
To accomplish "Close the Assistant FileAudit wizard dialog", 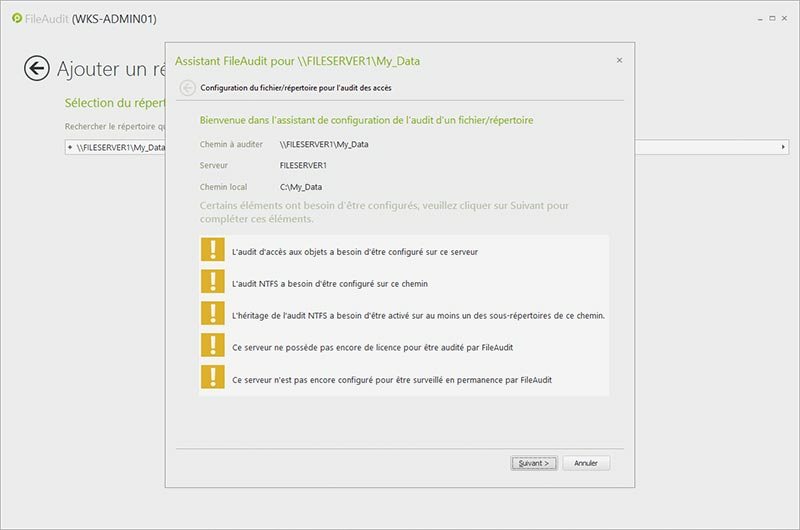I will pyautogui.click(x=619, y=60).
